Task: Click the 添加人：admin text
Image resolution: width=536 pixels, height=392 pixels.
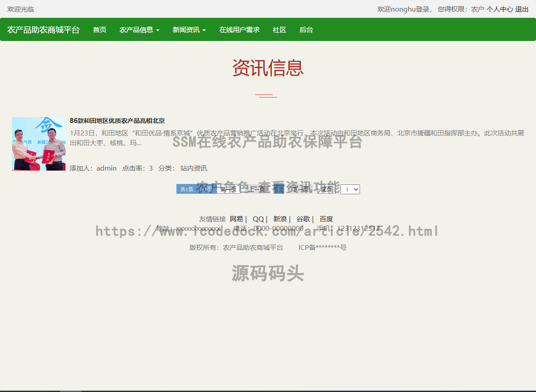Action: (x=93, y=168)
